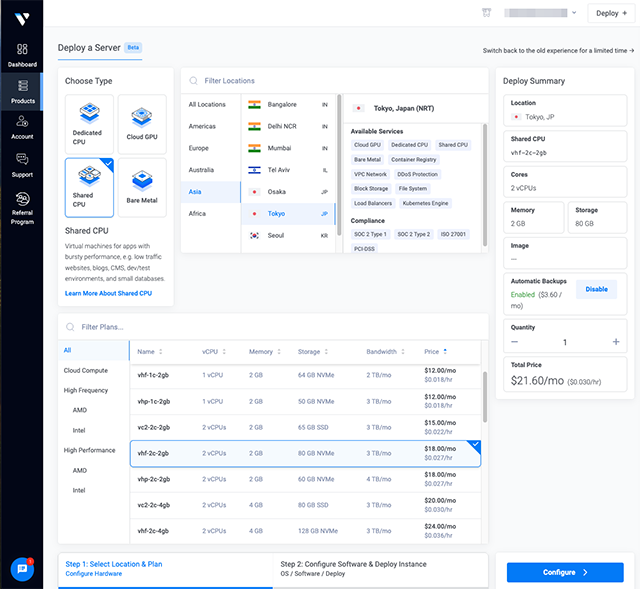The height and width of the screenshot is (589, 640).
Task: Filter locations to Europe
Action: [211, 148]
